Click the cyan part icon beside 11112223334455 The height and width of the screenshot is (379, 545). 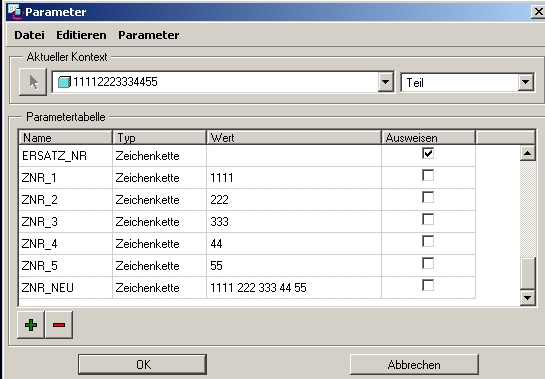(64, 82)
